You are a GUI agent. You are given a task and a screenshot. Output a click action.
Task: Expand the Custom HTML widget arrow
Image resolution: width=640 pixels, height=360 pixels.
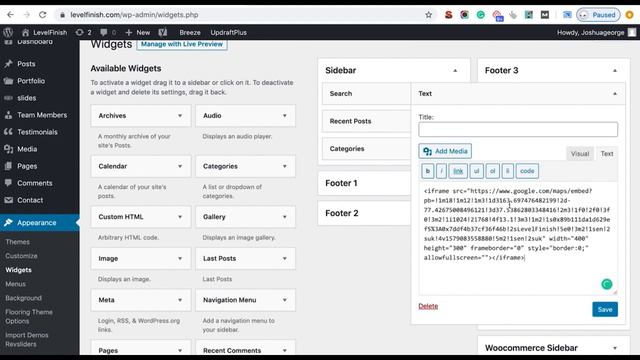click(x=180, y=217)
